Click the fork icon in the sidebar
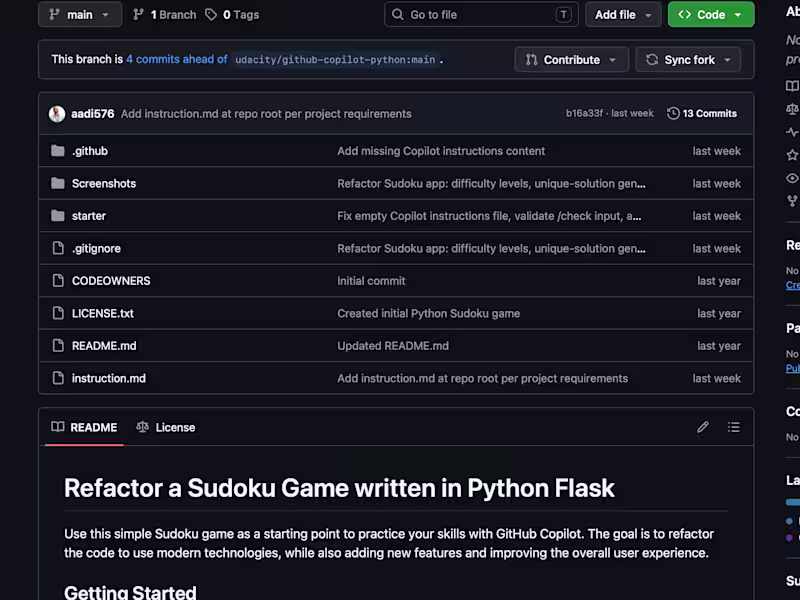This screenshot has width=800, height=600. [792, 201]
